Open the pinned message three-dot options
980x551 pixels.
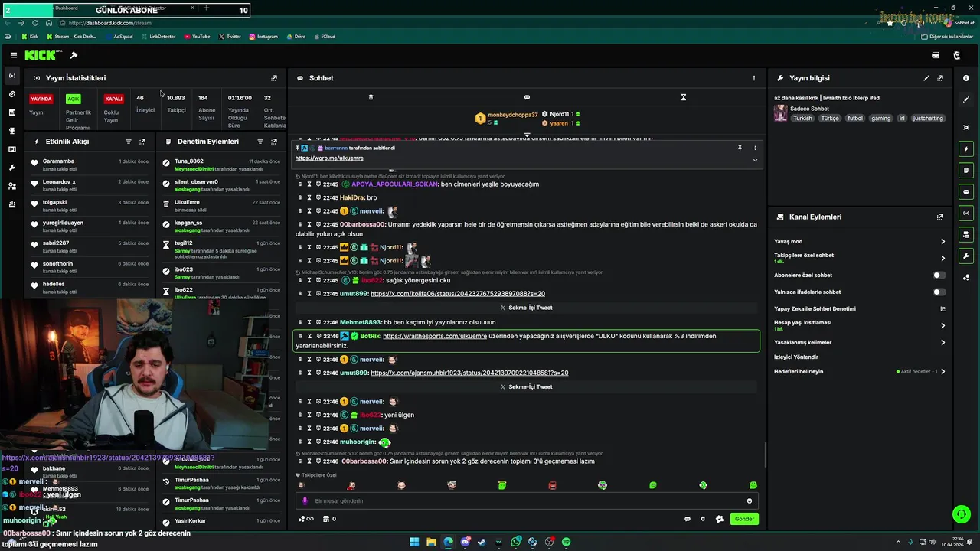[x=755, y=148]
